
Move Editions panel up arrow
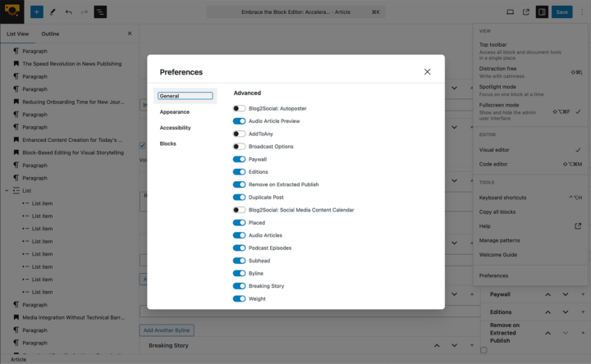click(548, 312)
